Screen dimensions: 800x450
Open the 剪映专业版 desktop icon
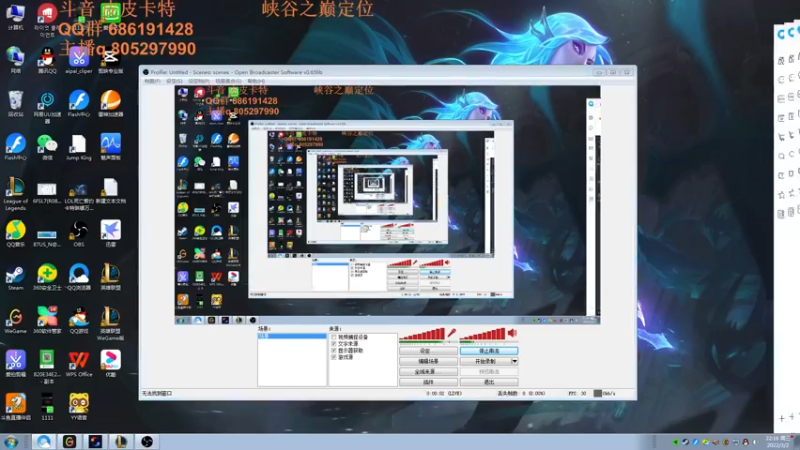(x=110, y=60)
